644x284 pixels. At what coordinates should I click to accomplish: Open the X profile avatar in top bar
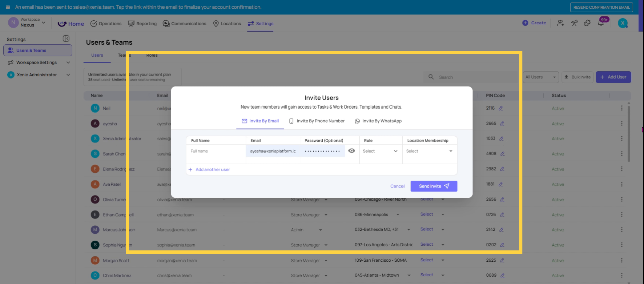623,23
